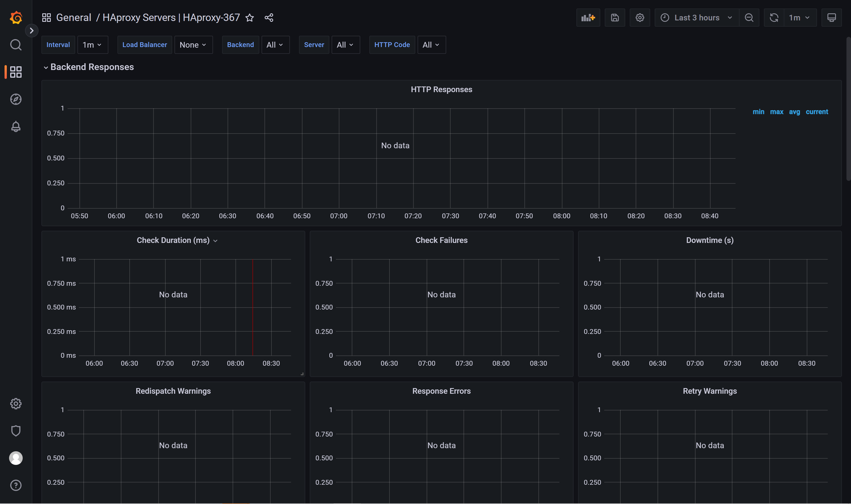Open the user profile avatar

16,458
